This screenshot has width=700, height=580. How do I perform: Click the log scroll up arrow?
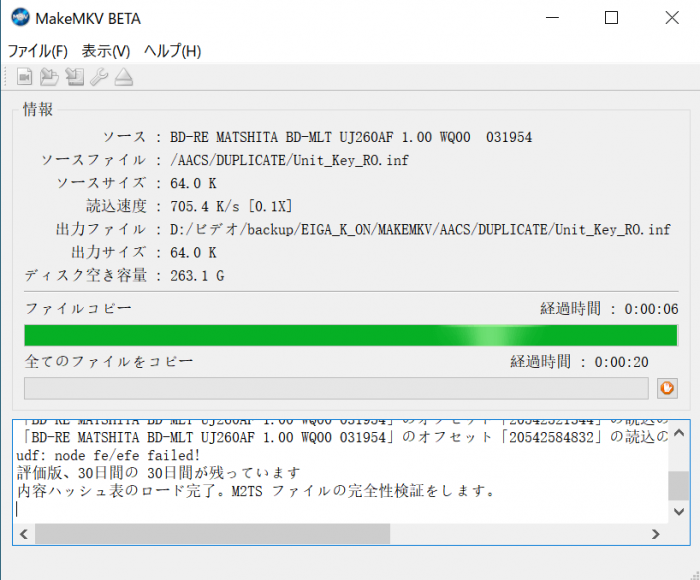[x=679, y=432]
